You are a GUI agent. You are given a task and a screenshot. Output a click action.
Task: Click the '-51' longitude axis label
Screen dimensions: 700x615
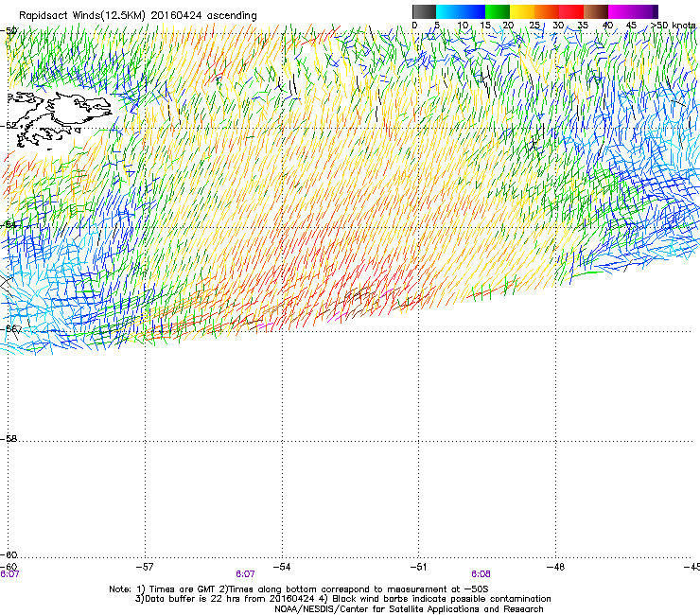pyautogui.click(x=419, y=567)
